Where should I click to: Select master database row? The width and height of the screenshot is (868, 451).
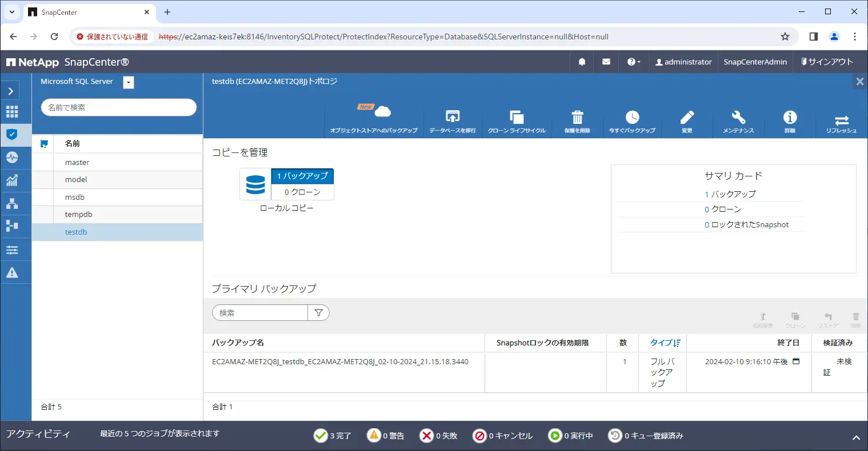point(117,163)
